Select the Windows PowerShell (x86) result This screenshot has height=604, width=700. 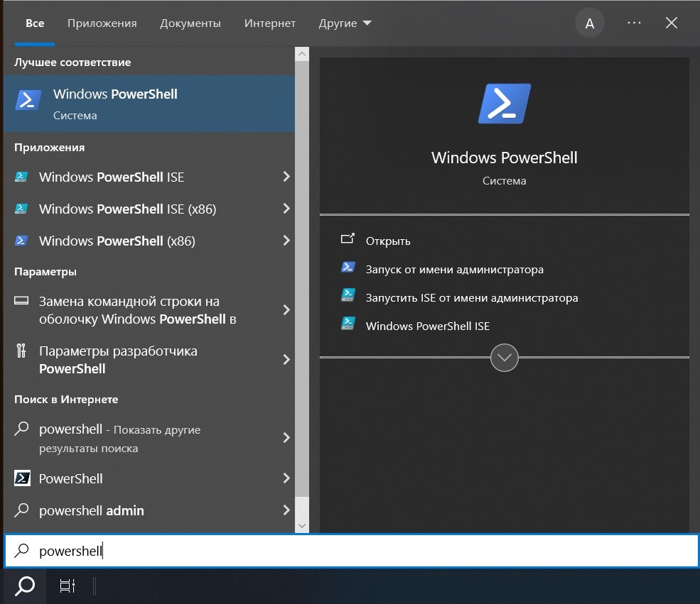[x=149, y=241]
